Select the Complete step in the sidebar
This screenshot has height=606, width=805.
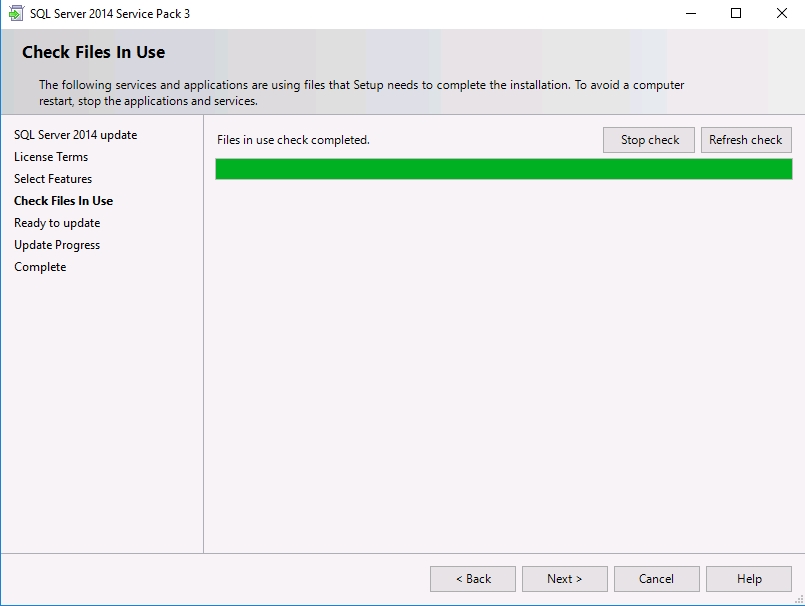[40, 267]
